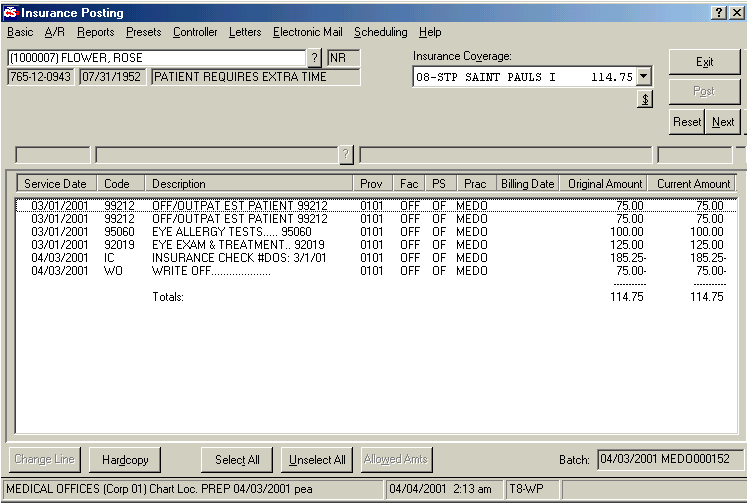The width and height of the screenshot is (747, 504).
Task: Click the Batch label
Action: pyautogui.click(x=574, y=460)
